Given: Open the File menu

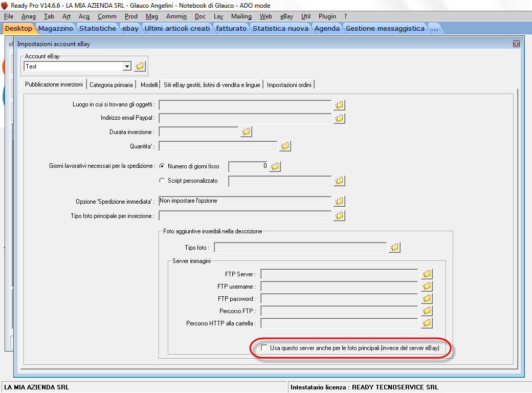Looking at the screenshot, I should point(9,16).
